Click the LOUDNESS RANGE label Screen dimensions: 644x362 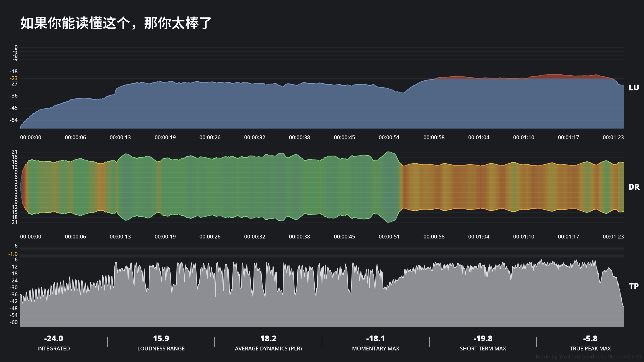[161, 349]
